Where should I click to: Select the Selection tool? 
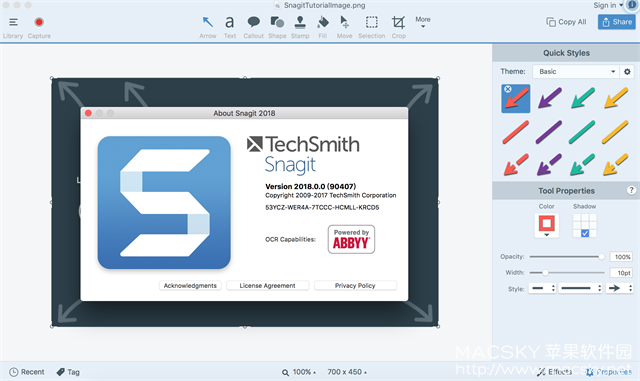371,27
